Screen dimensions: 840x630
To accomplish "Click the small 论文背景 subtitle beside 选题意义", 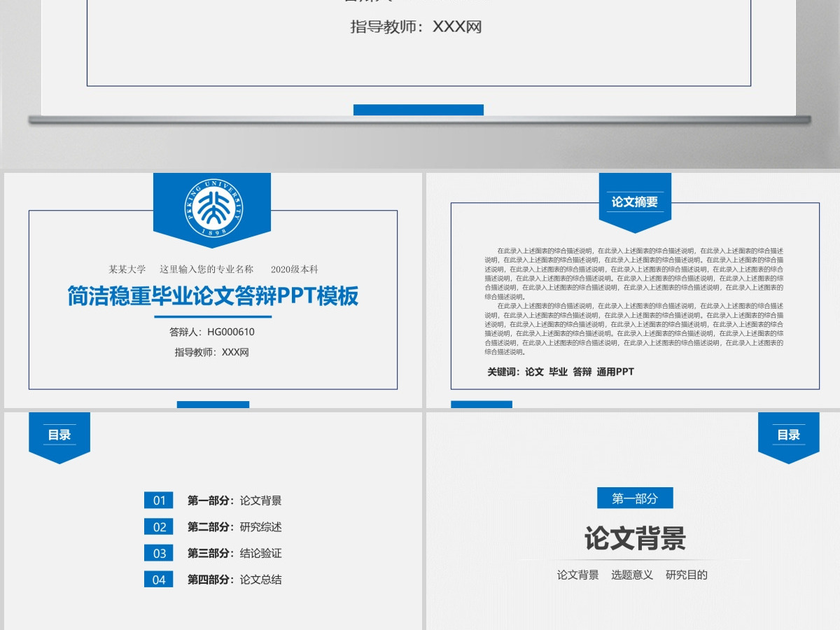I will (578, 575).
